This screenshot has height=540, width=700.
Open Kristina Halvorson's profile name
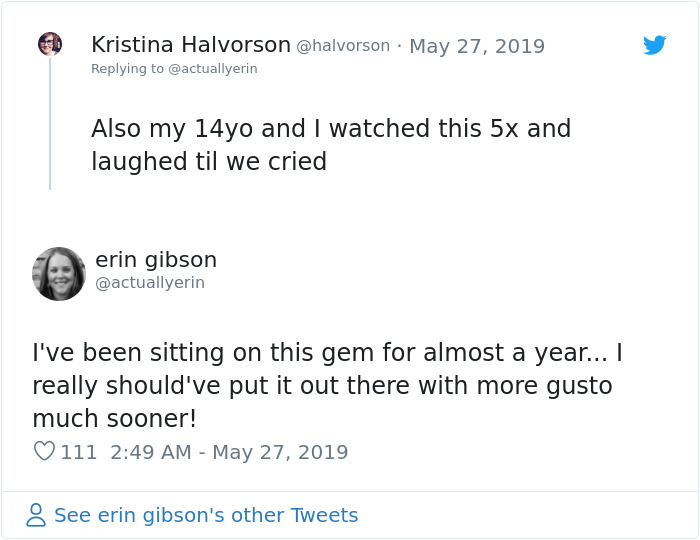[190, 45]
